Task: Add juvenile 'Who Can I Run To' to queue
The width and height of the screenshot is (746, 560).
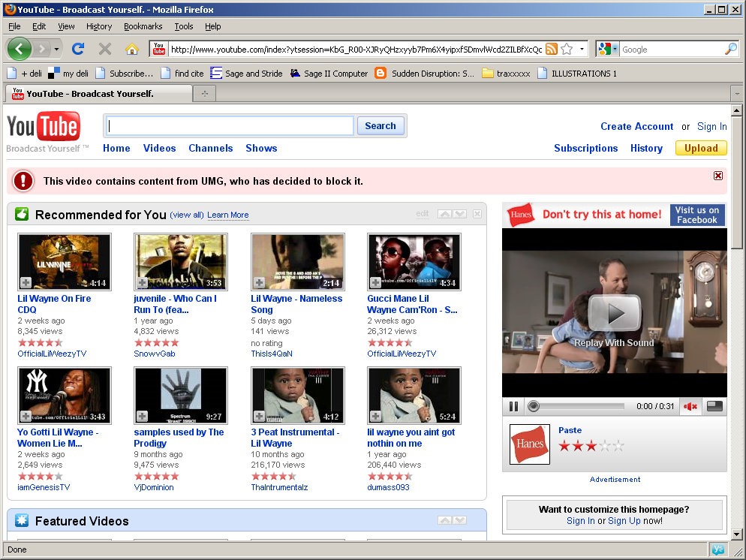Action: point(143,282)
